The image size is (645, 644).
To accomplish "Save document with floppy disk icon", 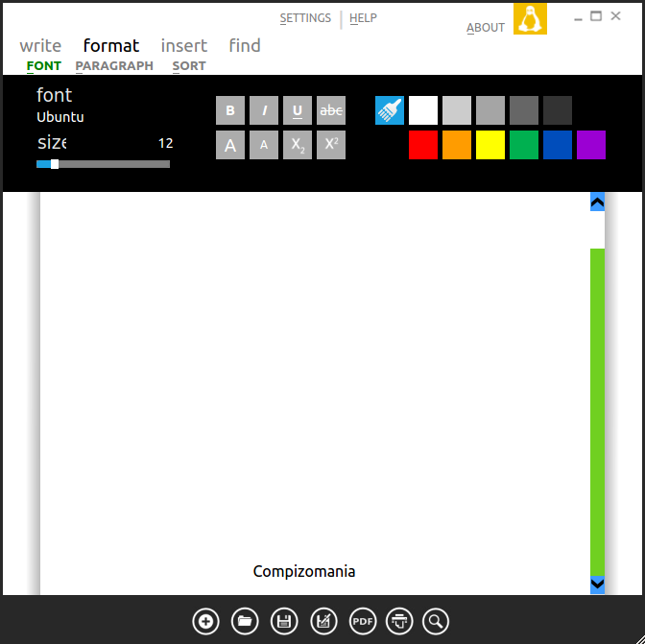I will [x=284, y=621].
